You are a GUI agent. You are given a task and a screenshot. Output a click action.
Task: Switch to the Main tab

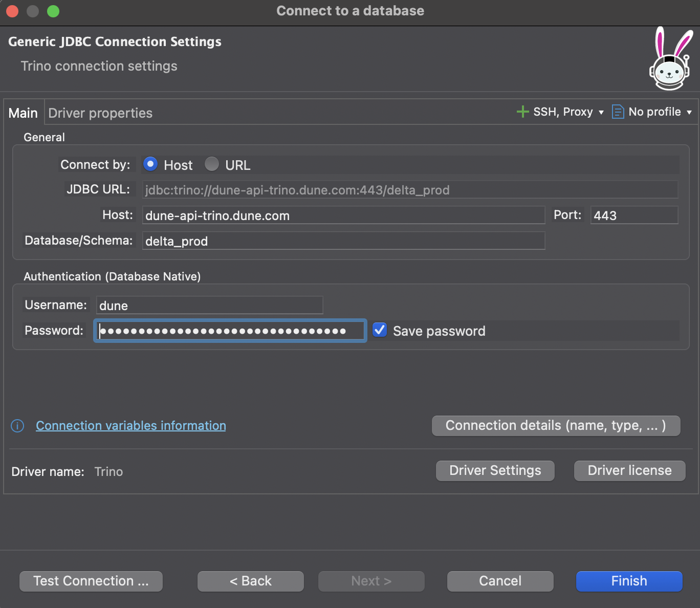click(24, 113)
